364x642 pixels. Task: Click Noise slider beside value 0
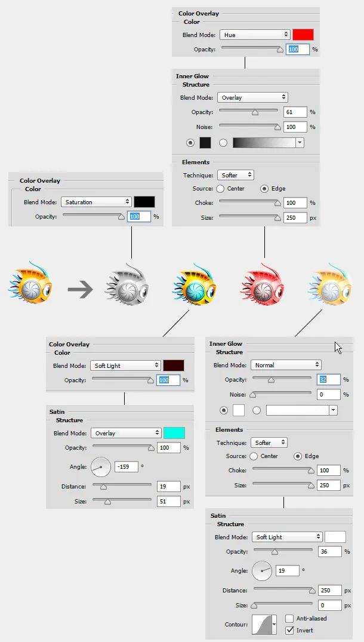tap(282, 395)
